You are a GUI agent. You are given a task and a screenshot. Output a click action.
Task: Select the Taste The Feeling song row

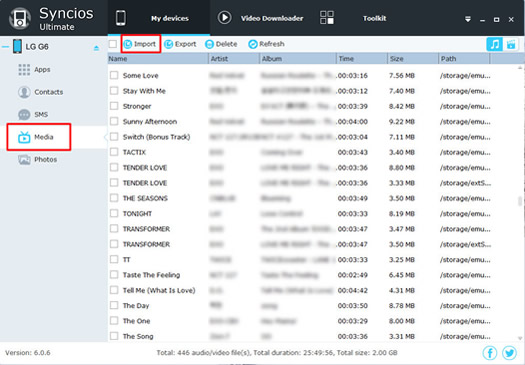click(312, 275)
